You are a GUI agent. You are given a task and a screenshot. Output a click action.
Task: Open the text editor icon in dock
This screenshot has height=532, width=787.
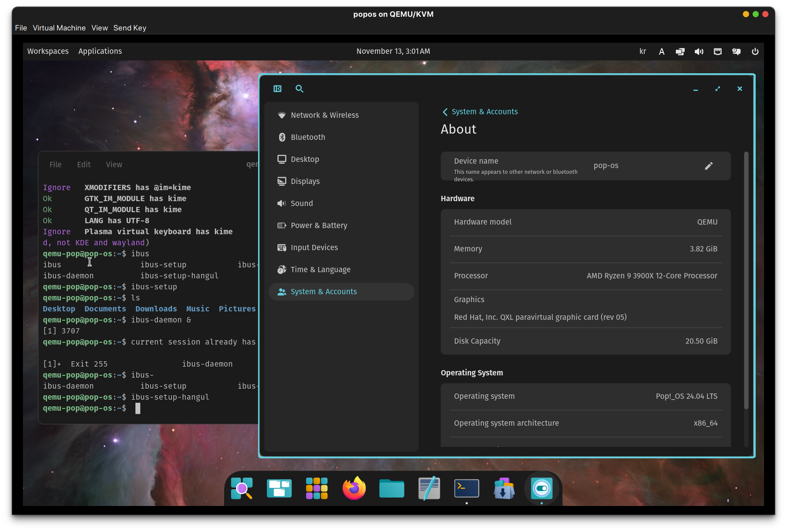tap(429, 488)
